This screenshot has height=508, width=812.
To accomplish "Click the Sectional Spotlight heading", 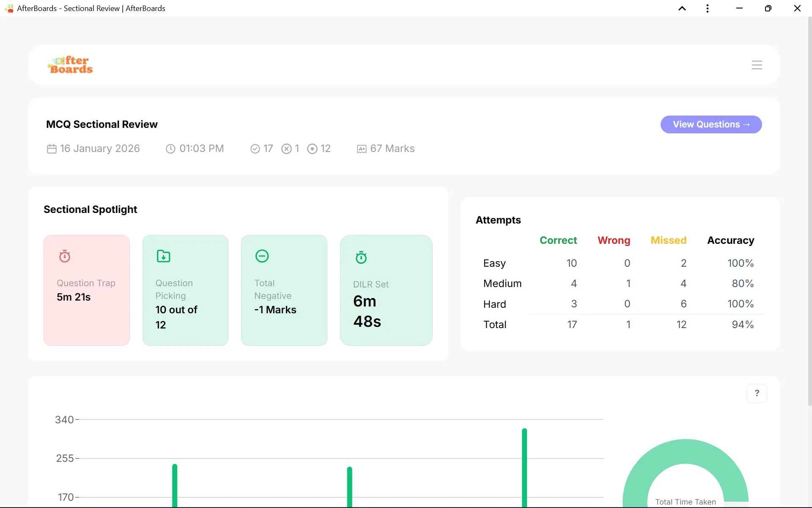I will 91,210.
